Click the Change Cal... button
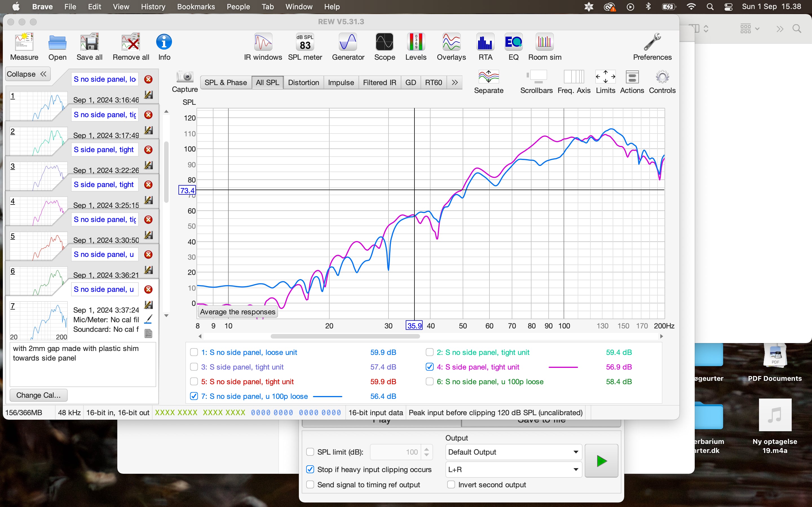Screen dimensions: 812x507 [x=39, y=395]
